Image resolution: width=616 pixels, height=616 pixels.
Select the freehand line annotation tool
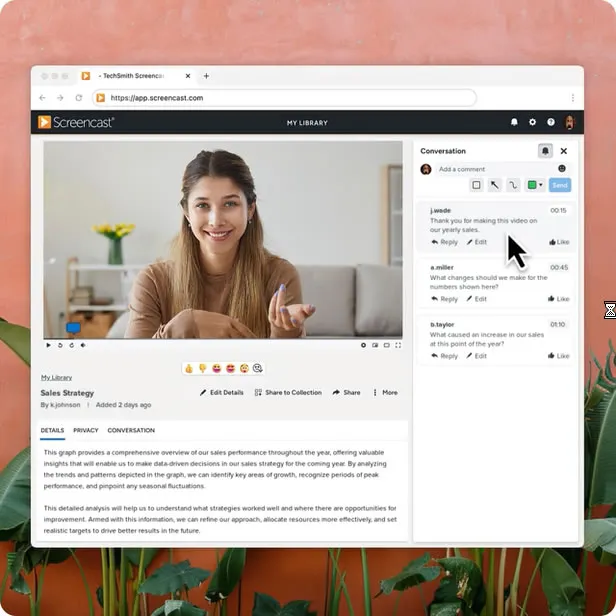coord(513,185)
